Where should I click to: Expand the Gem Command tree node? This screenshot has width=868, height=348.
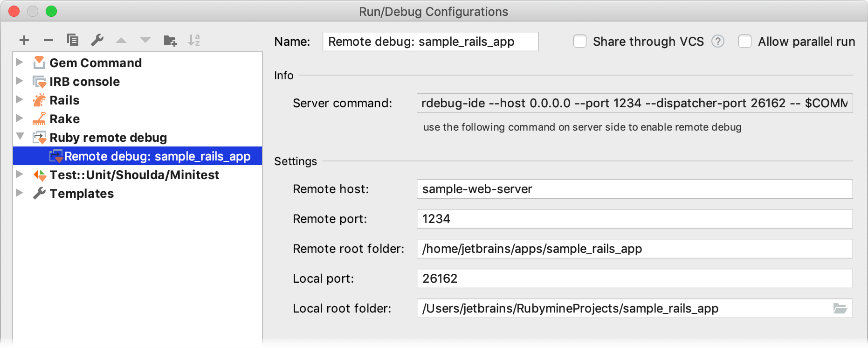click(20, 62)
